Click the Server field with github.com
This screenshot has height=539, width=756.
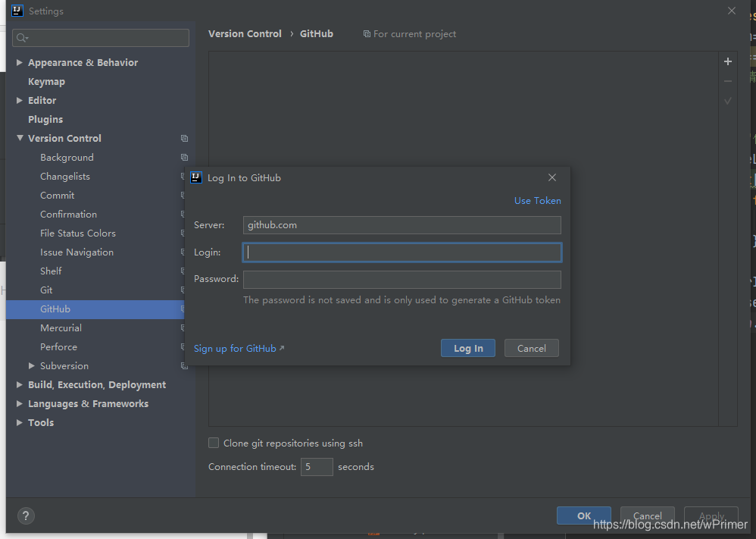[402, 225]
